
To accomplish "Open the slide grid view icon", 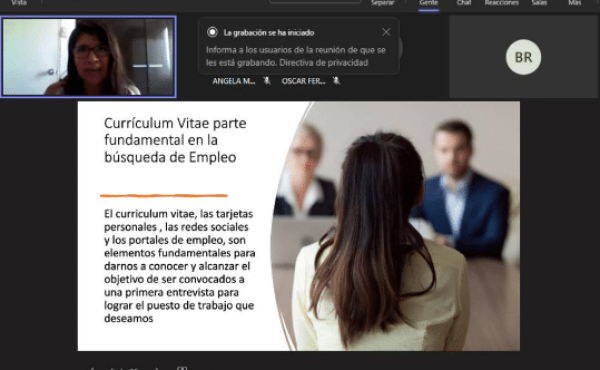I will click(x=182, y=368).
